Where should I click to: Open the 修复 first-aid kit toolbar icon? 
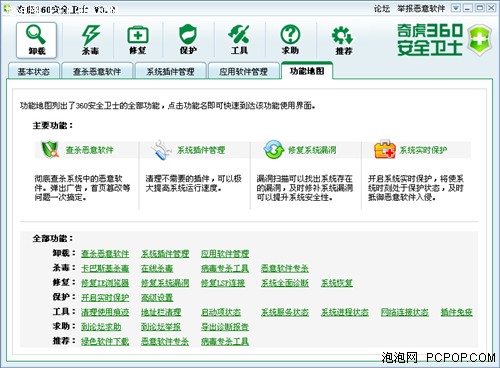138,40
